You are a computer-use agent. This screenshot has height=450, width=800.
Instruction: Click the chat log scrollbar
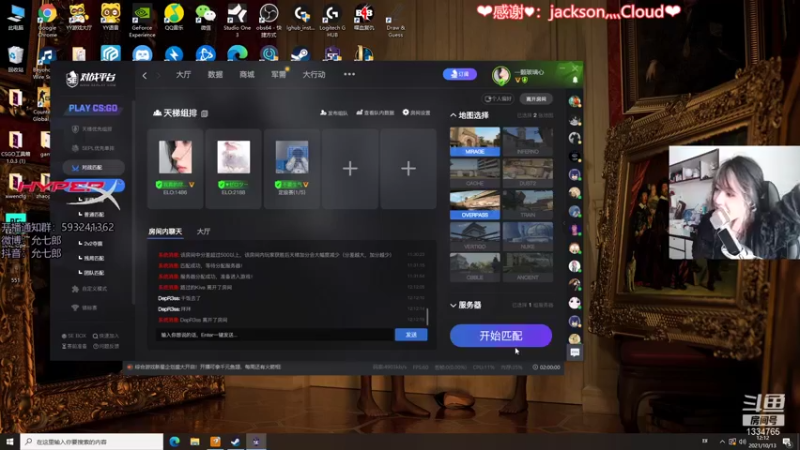click(427, 316)
